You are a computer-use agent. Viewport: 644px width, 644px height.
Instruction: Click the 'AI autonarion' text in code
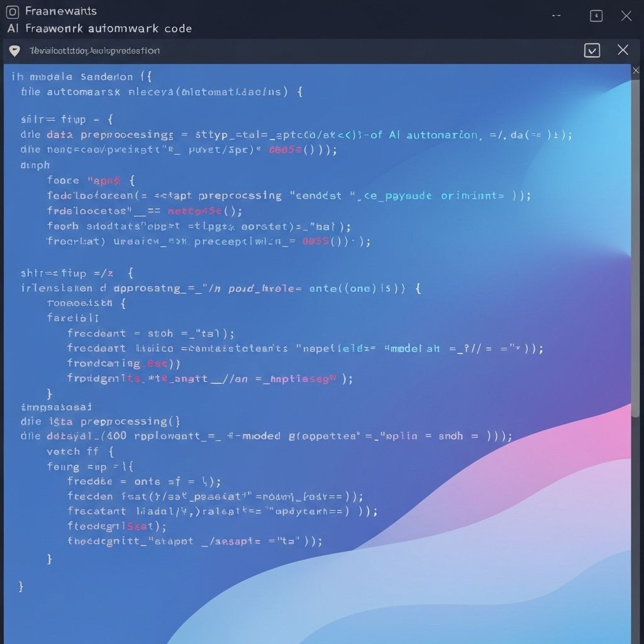[433, 135]
